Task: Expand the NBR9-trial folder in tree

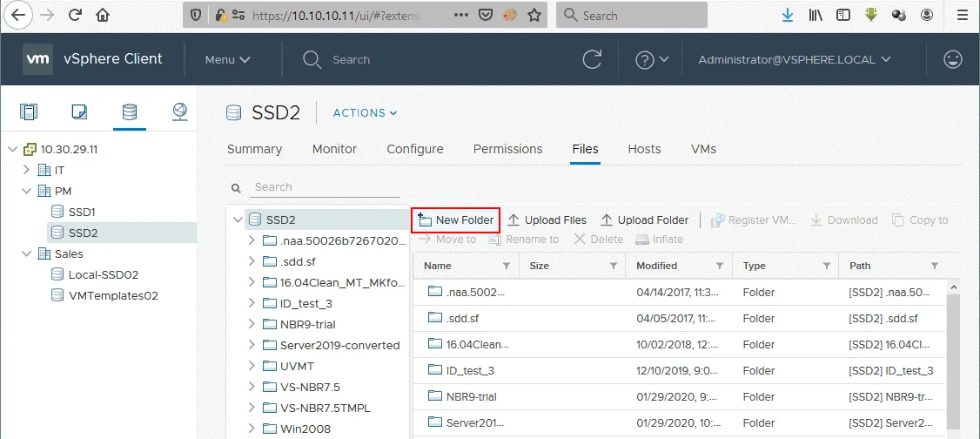Action: point(252,324)
